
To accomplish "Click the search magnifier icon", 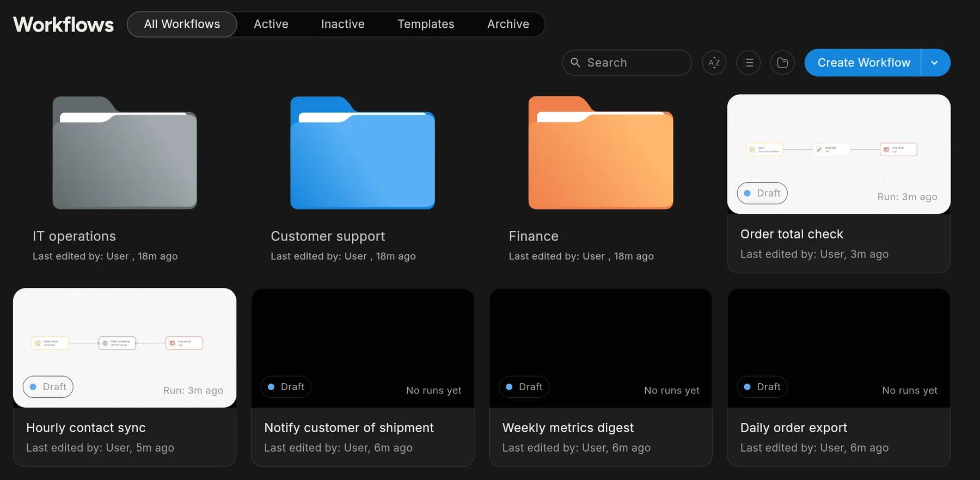I will [x=575, y=63].
